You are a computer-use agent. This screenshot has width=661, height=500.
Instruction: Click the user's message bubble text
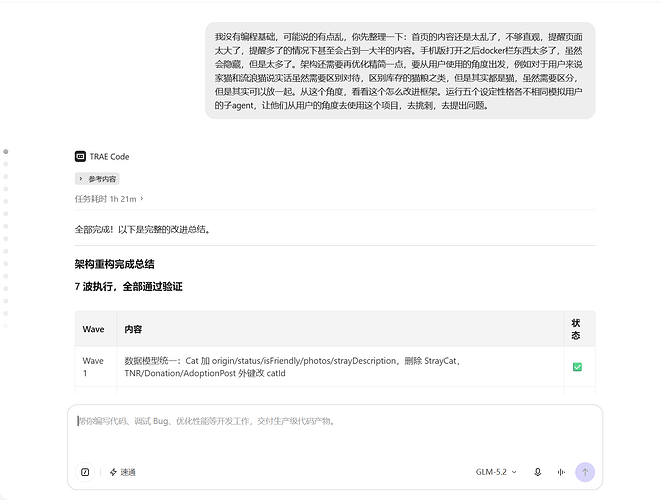399,71
